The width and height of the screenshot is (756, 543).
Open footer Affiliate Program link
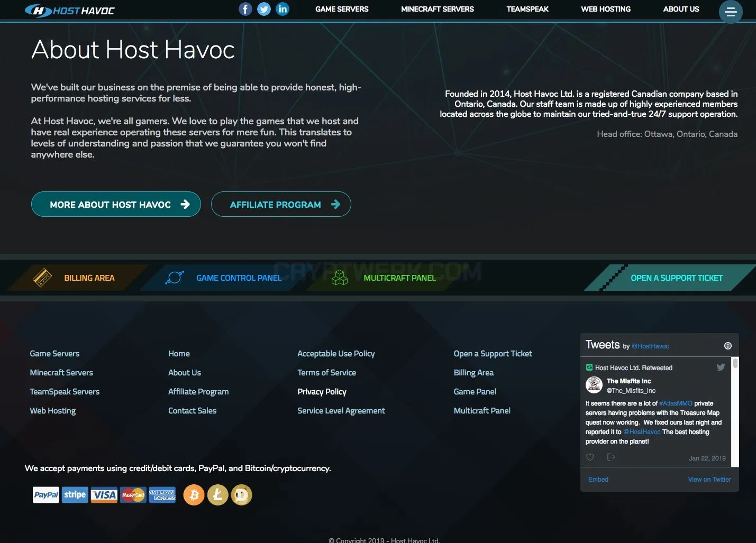point(198,392)
